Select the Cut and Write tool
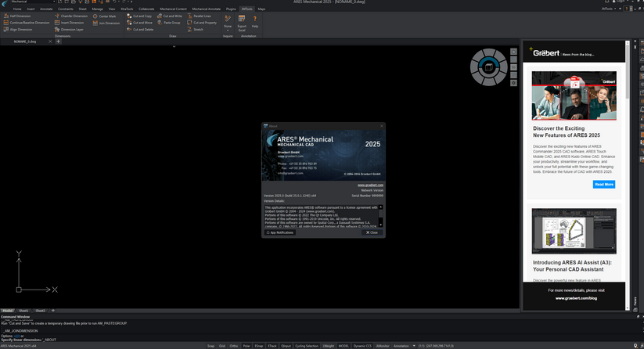This screenshot has width=644, height=349. pyautogui.click(x=170, y=16)
